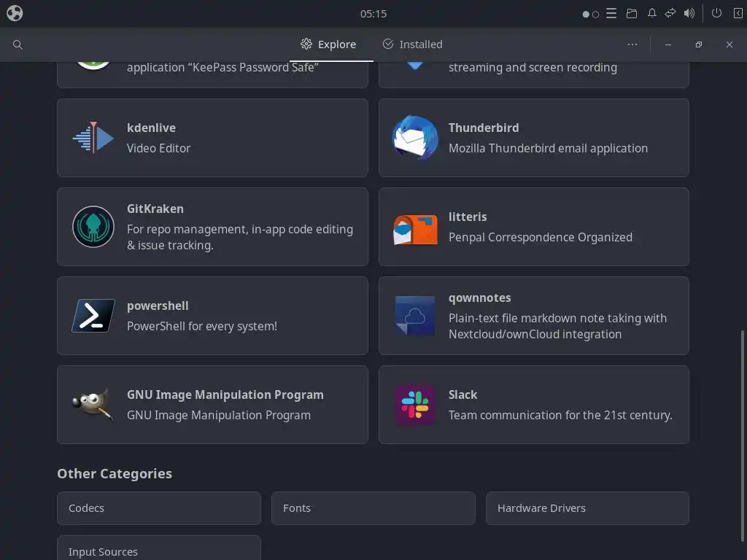Click the powershell terminal icon
The image size is (747, 560).
93,315
